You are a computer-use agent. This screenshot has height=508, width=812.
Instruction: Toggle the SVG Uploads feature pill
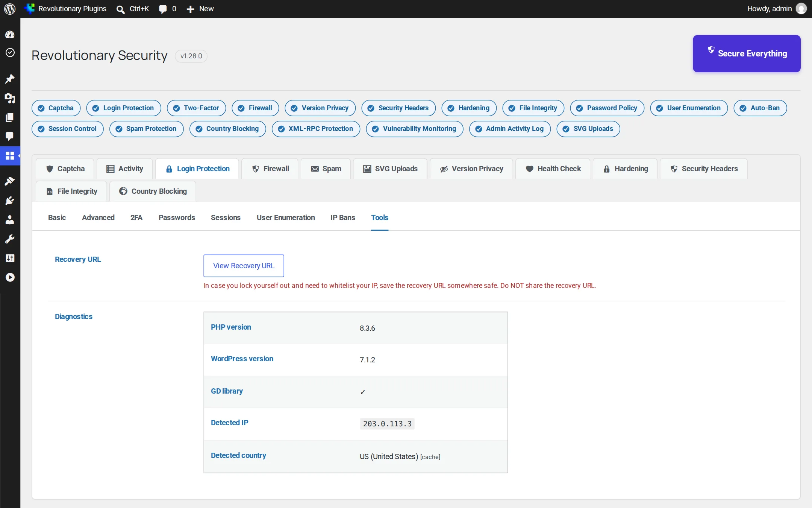(588, 129)
